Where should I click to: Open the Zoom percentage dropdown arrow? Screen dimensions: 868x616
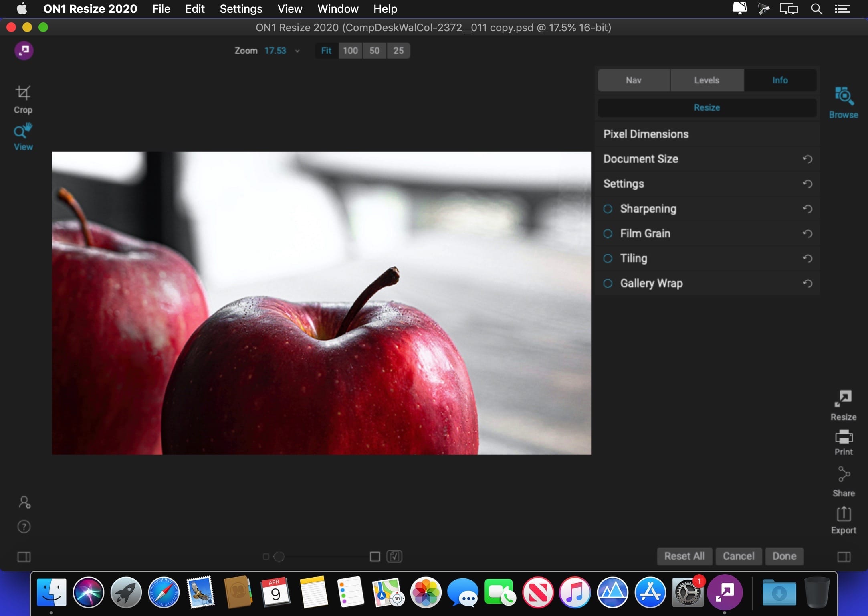[x=297, y=51]
